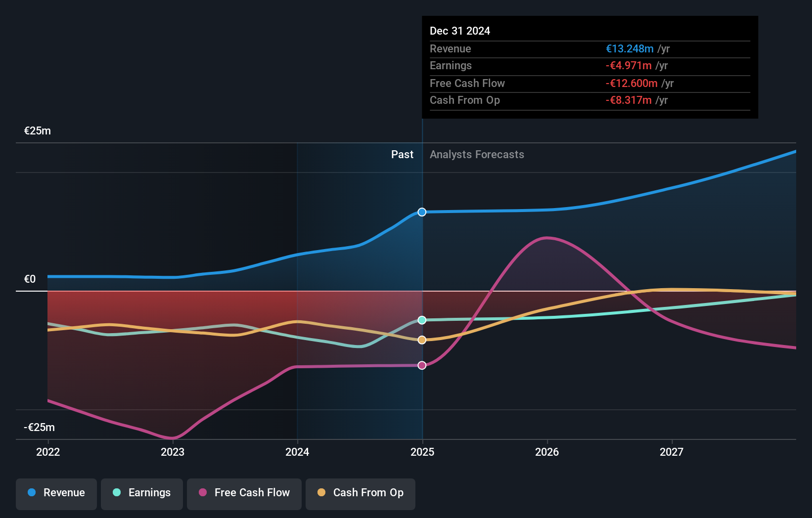
Task: Select the Free Cash Flow marker at 2025
Action: [x=421, y=365]
